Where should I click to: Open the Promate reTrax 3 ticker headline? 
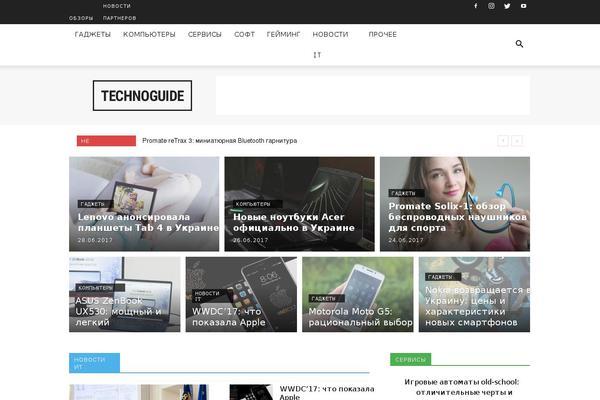click(220, 141)
